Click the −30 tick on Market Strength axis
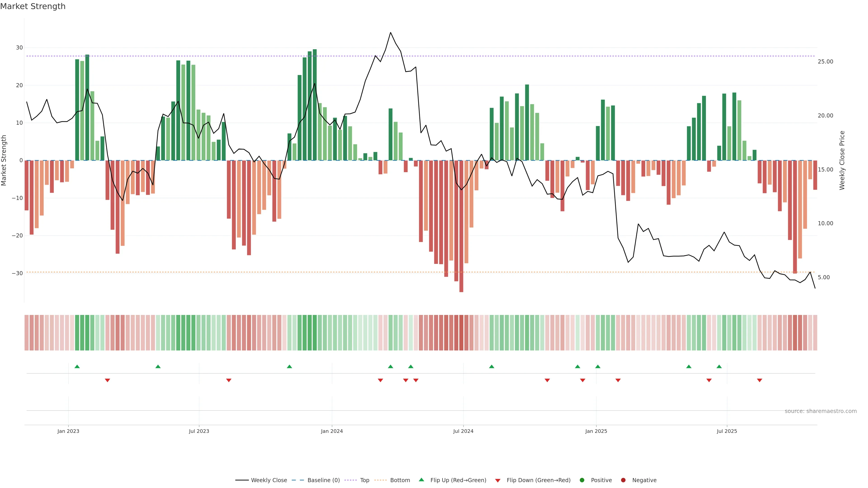This screenshot has height=488, width=868. tap(17, 273)
